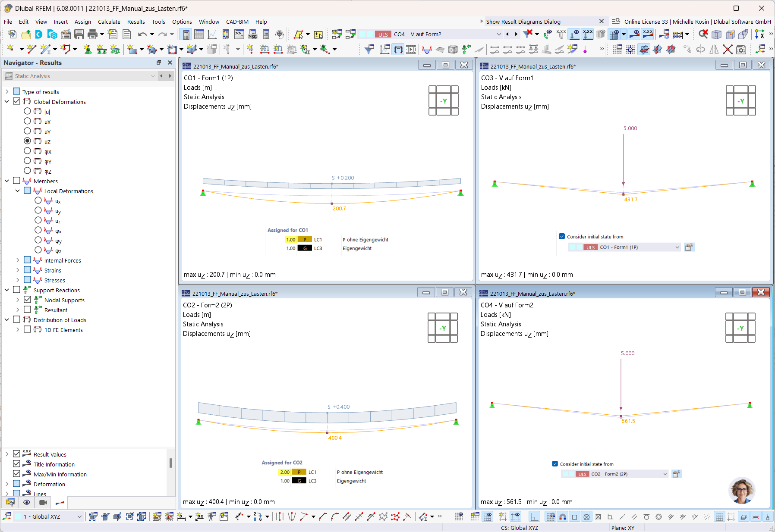Select the uY global deformation radio button
Viewport: 775px width, 532px height.
pyautogui.click(x=27, y=131)
